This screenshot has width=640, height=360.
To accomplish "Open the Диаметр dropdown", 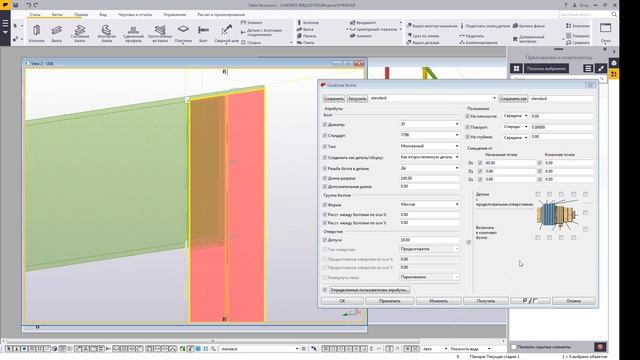I will click(429, 124).
